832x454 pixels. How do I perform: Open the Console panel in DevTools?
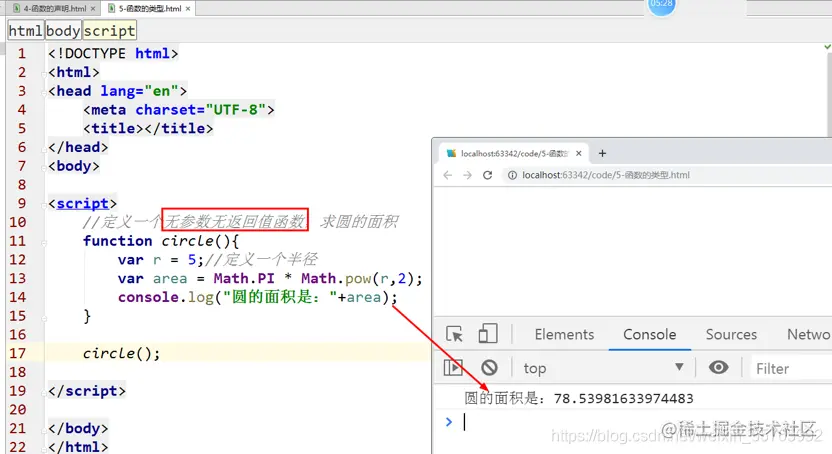click(x=649, y=335)
